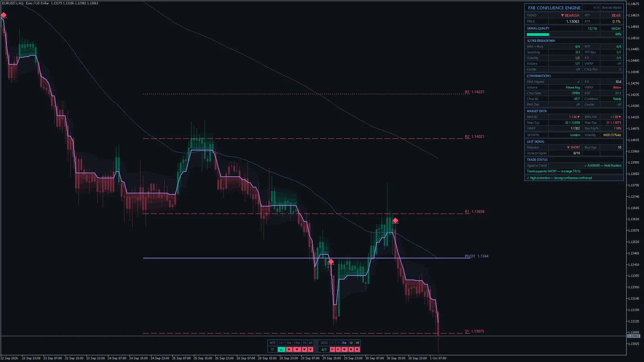Click the ALIGNED — Hold Position status
The width and height of the screenshot is (644, 362).
coord(603,166)
